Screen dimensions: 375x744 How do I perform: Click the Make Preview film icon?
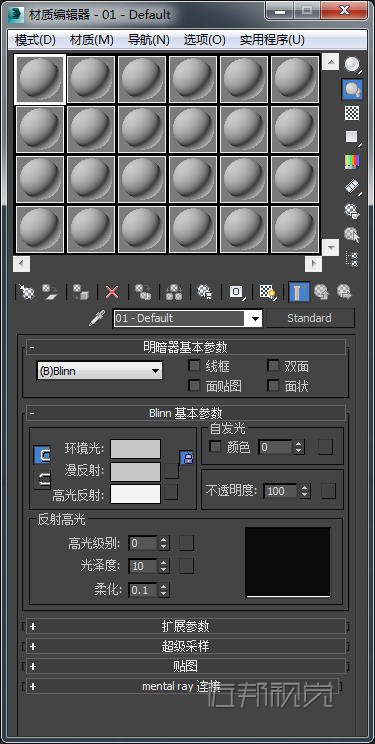coord(352,186)
